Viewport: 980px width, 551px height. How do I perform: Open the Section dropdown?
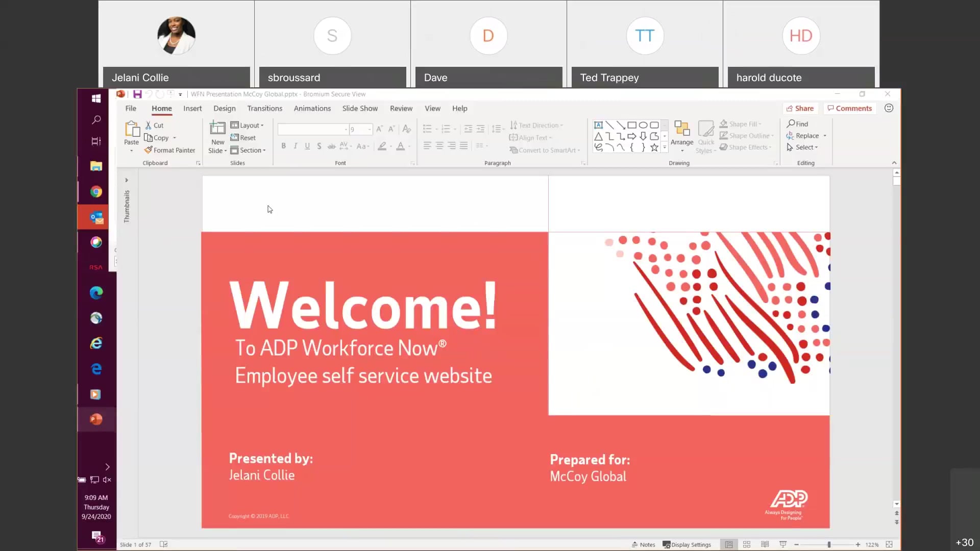click(x=249, y=150)
